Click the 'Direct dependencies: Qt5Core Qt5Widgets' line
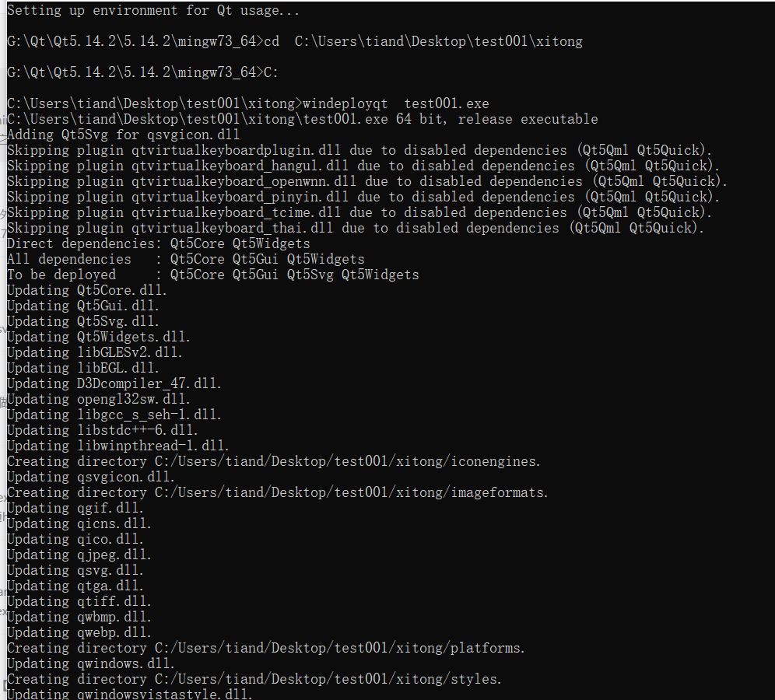Image resolution: width=775 pixels, height=700 pixels. 159,244
